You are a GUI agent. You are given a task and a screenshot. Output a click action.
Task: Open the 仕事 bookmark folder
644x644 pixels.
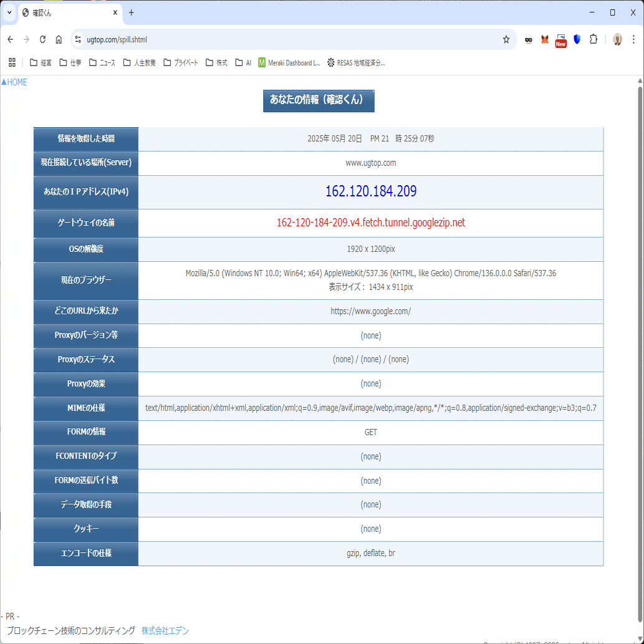tap(70, 62)
